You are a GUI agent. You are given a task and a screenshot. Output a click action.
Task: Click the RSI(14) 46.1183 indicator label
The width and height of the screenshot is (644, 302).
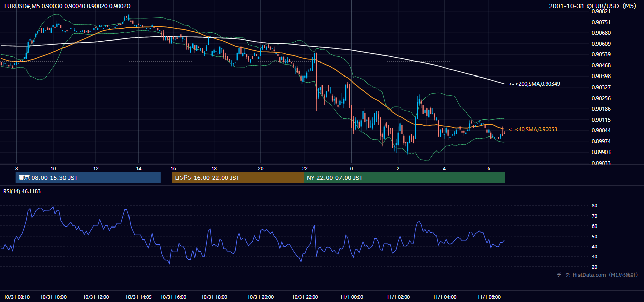point(22,191)
